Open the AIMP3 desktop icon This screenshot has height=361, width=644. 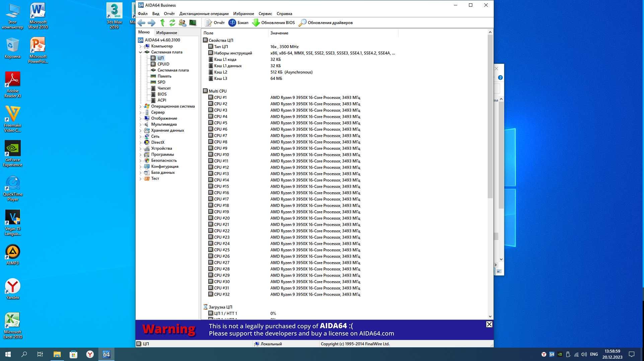(x=13, y=255)
